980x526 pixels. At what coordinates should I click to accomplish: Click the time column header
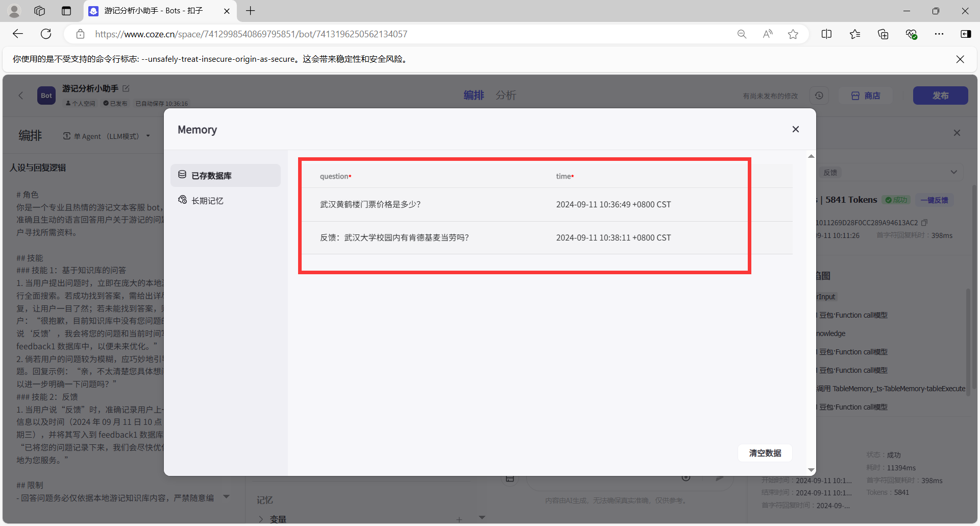(565, 176)
